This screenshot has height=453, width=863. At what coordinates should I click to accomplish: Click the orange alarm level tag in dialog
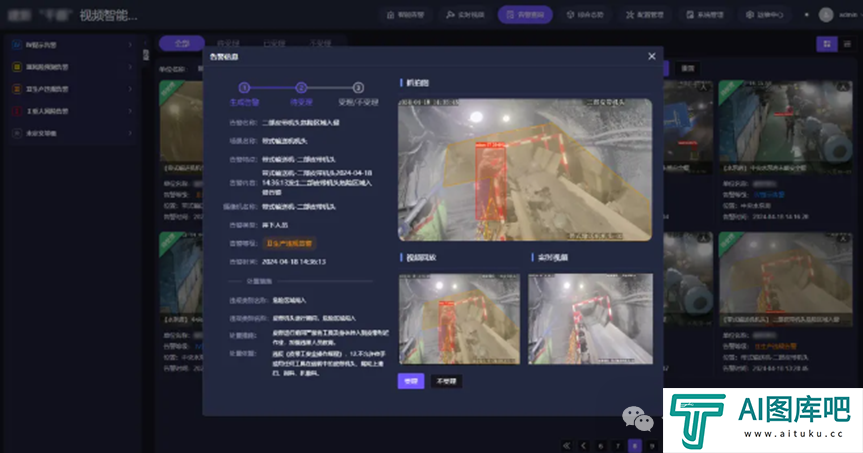tap(289, 243)
